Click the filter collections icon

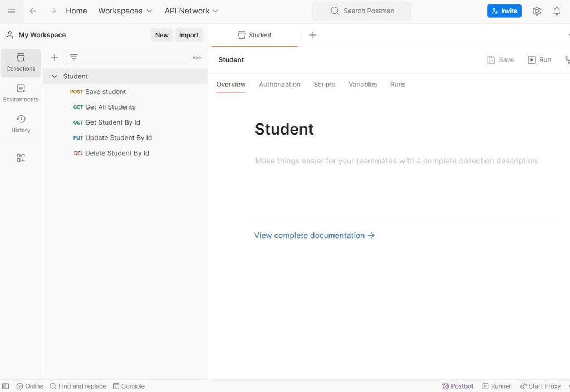[73, 58]
